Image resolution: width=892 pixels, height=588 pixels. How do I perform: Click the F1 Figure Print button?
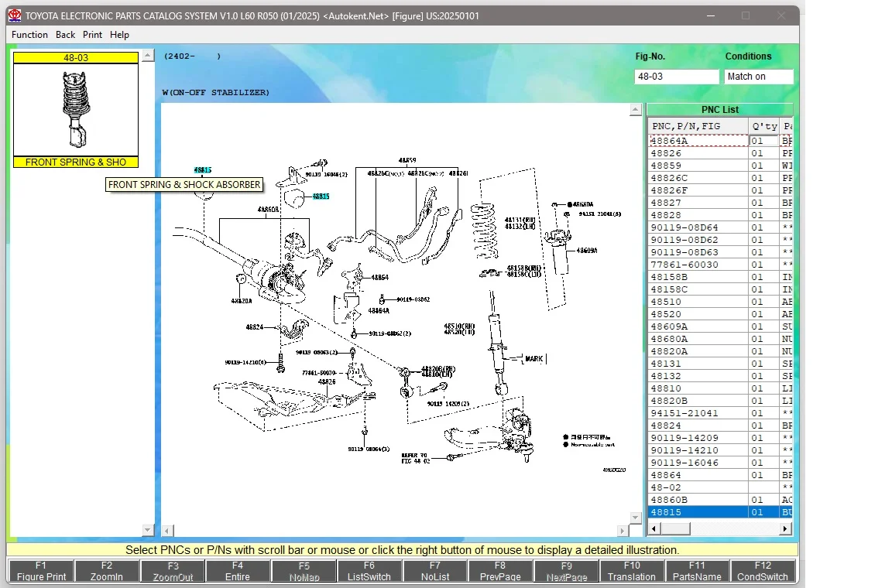point(41,571)
